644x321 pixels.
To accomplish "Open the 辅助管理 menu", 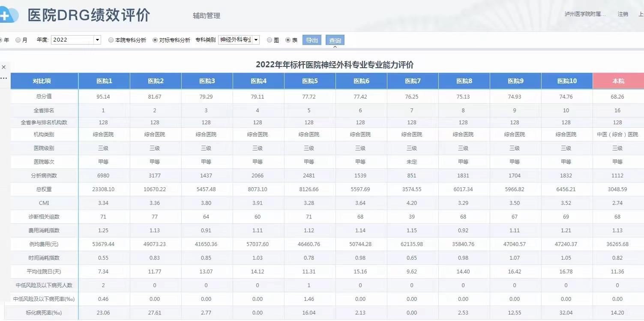I will tap(207, 16).
